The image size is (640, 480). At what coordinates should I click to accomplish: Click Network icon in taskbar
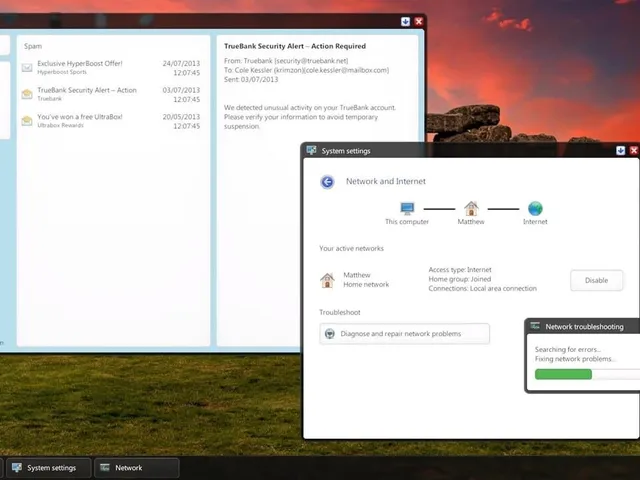pyautogui.click(x=105, y=467)
